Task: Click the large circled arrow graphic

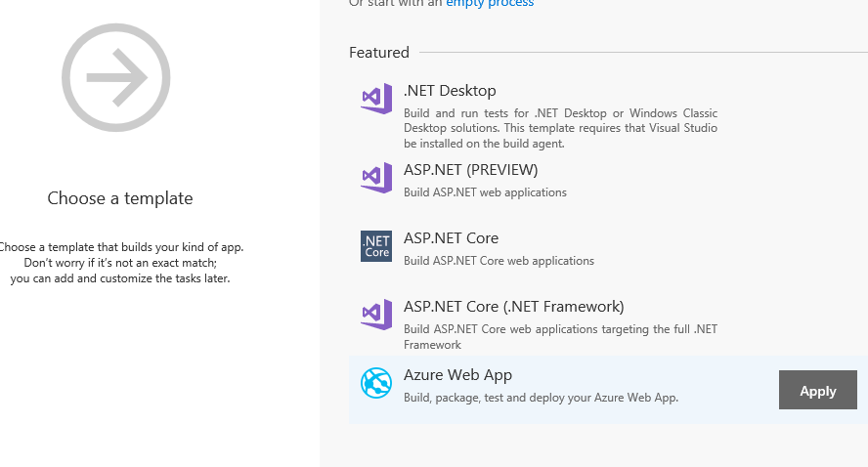Action: (x=115, y=77)
